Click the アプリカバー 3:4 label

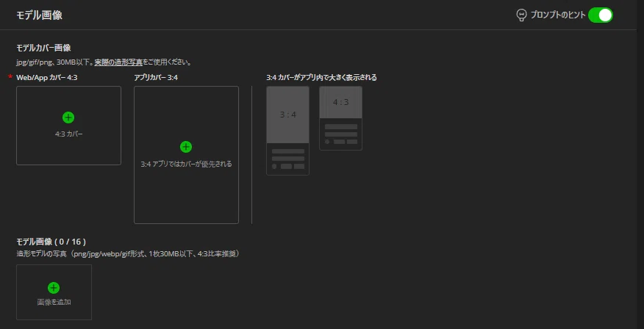pyautogui.click(x=156, y=78)
